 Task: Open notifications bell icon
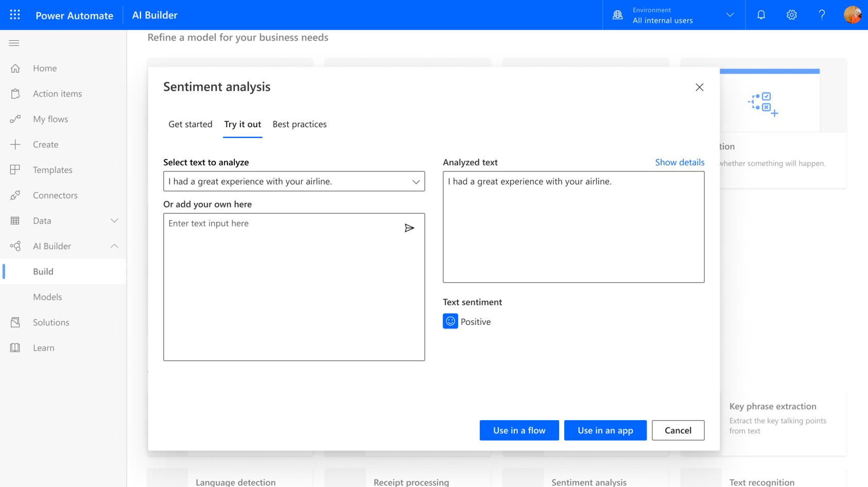[761, 15]
